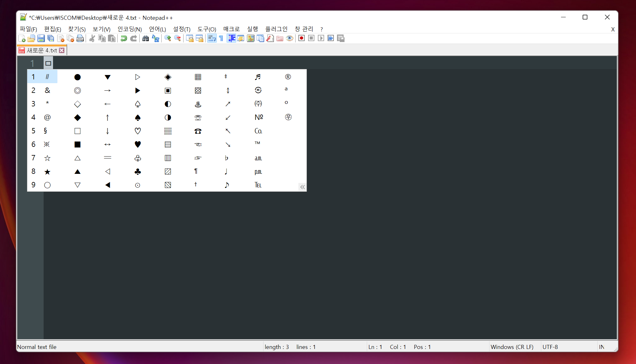Click the Close document toolbar icon
This screenshot has height=364, width=636.
pyautogui.click(x=61, y=38)
